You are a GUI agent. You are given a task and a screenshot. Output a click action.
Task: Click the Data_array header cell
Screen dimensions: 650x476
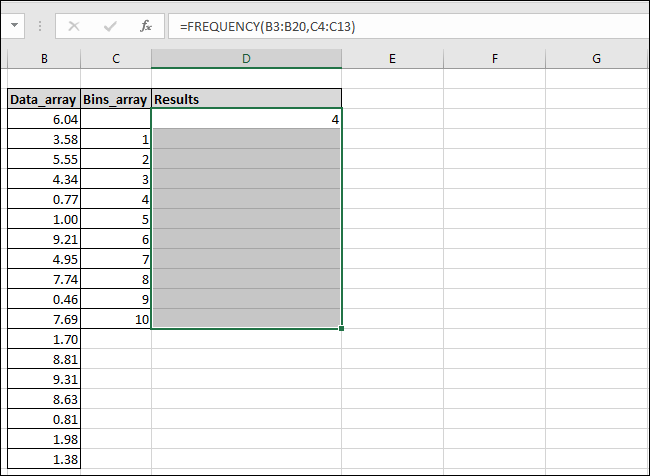44,99
